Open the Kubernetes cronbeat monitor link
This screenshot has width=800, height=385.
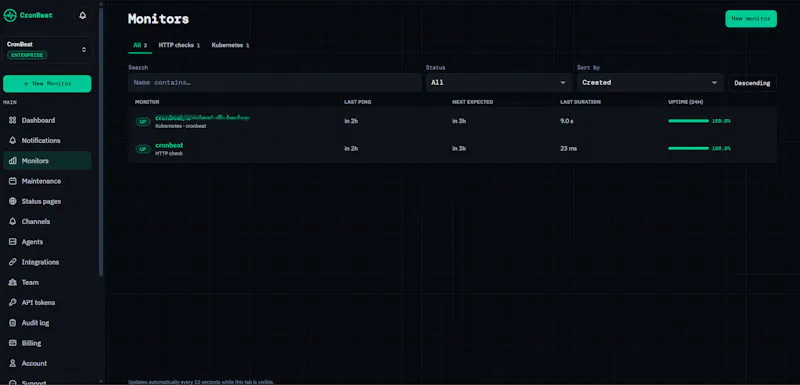(x=202, y=118)
